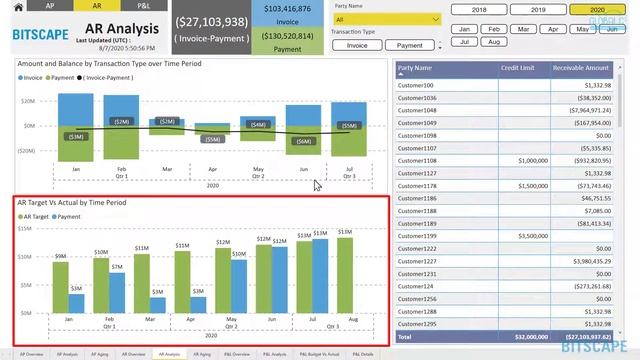Sort by Receivable Amount column header
Screen dimensions: 640x360
581,68
